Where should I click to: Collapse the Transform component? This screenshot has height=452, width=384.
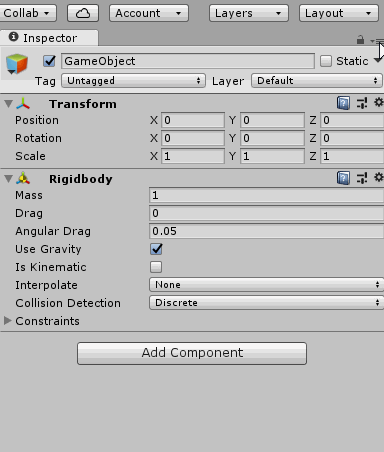pyautogui.click(x=8, y=104)
